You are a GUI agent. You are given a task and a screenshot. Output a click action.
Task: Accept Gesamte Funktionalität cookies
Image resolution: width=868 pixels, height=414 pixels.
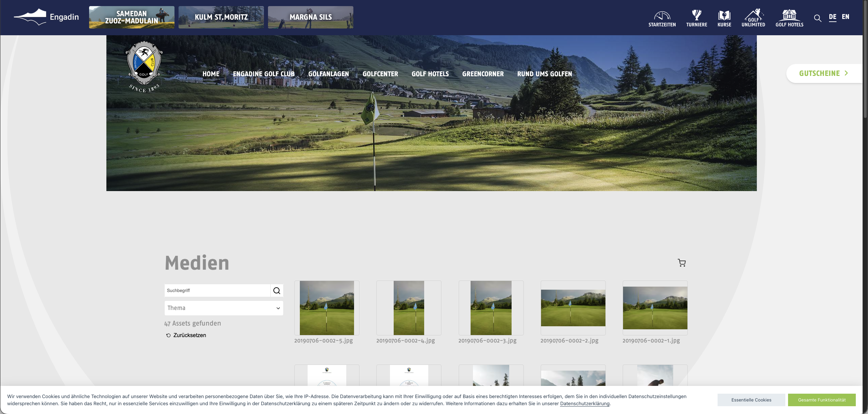[x=822, y=400]
